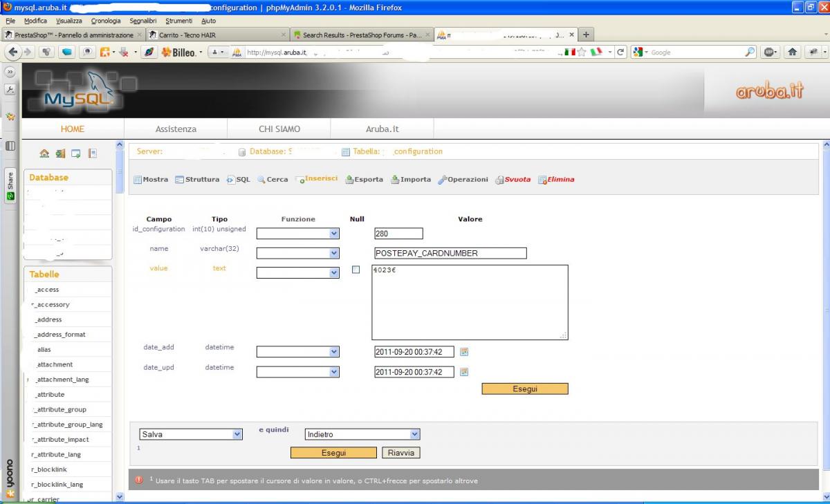Screen dimensions: 830x504
Task: Click the sidebar panel toggle icon
Action: 10,146
